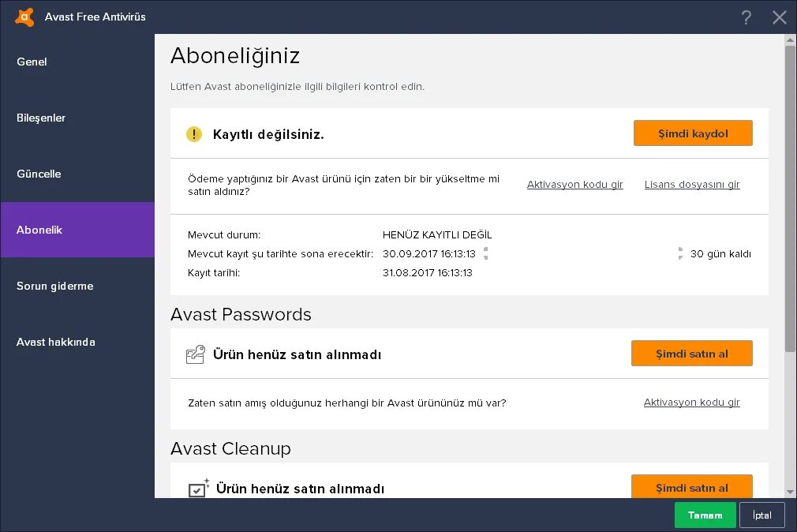Show the Avast hakkında page
Screen dimensions: 797x532
pos(56,342)
